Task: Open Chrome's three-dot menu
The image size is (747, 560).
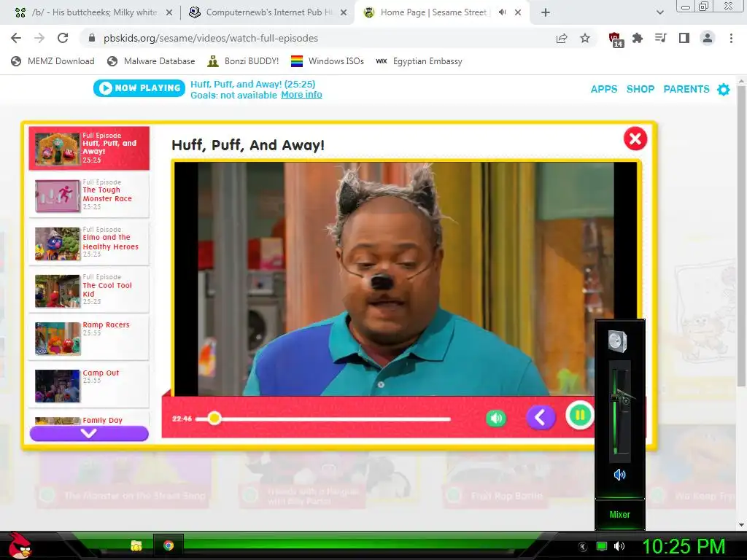Action: pyautogui.click(x=731, y=38)
